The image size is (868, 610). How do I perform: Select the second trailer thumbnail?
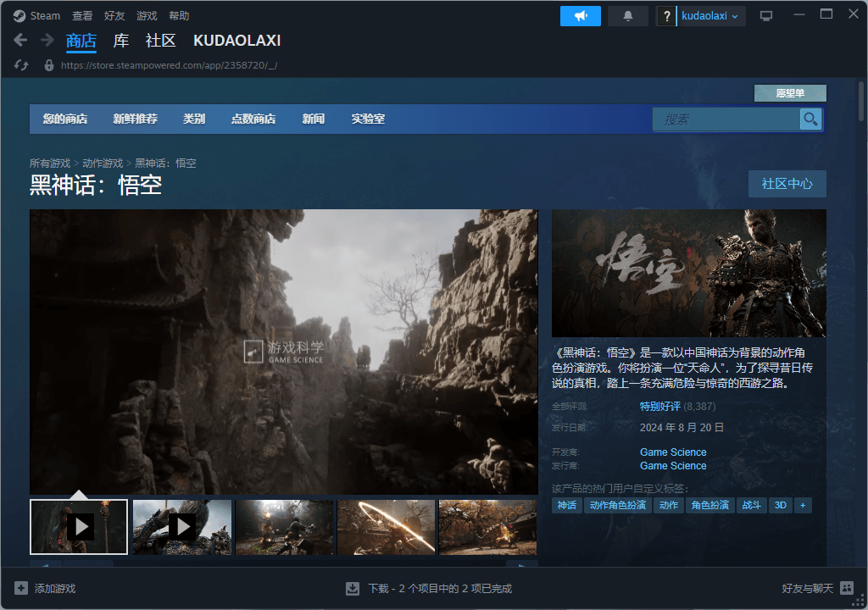tap(181, 527)
